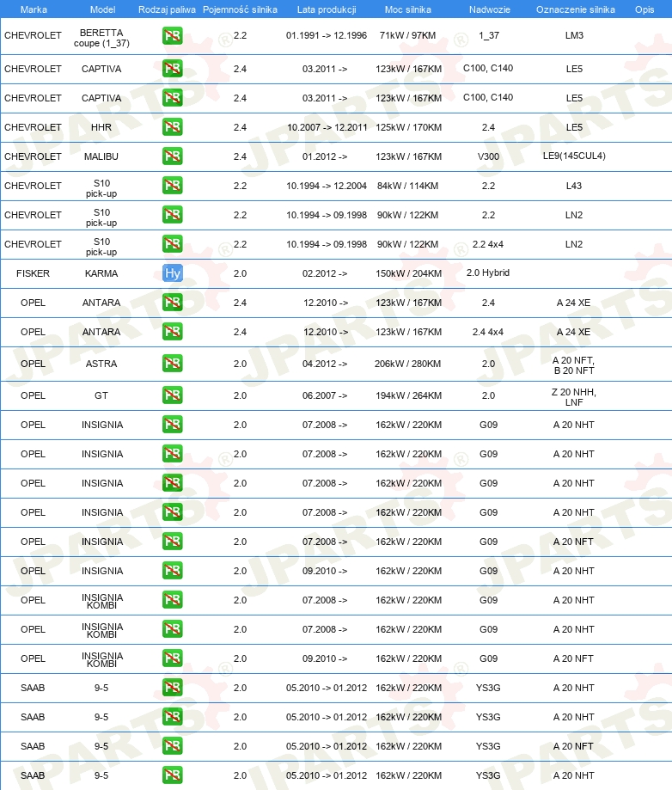The image size is (672, 790).
Task: Click the fuel icon in the S10 84kW row
Action: click(172, 186)
